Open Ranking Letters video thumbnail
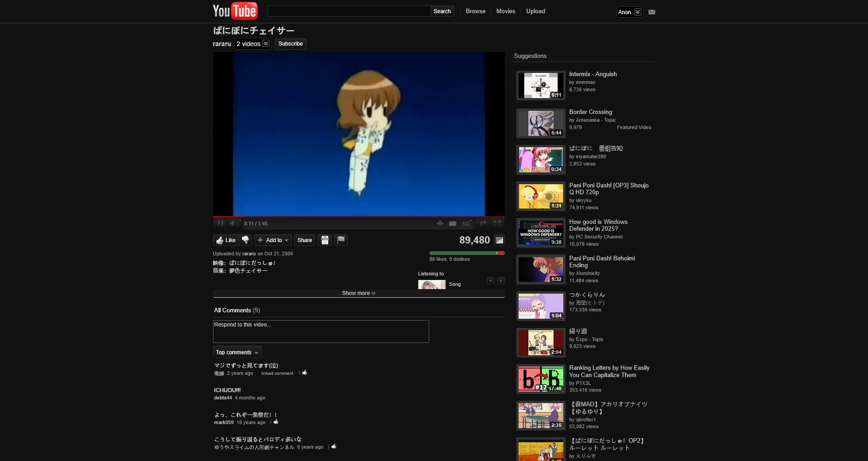868x461 pixels. click(x=541, y=379)
